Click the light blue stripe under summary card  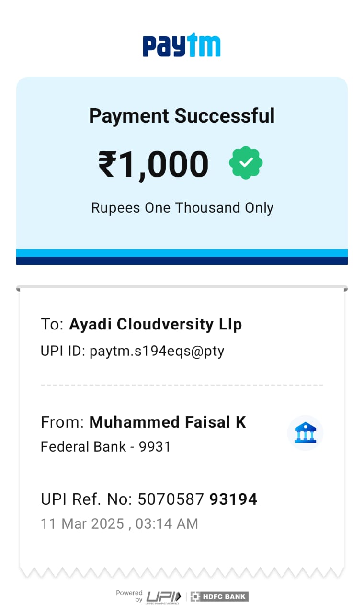click(x=182, y=253)
